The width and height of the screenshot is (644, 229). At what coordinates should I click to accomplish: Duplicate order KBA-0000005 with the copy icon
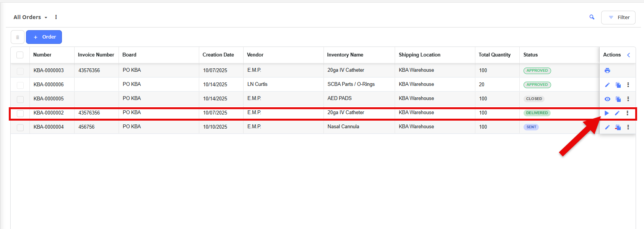pyautogui.click(x=618, y=99)
